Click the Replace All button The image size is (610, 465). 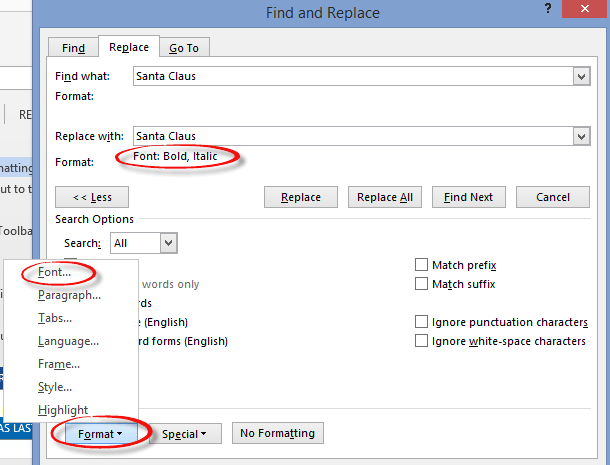tap(385, 197)
